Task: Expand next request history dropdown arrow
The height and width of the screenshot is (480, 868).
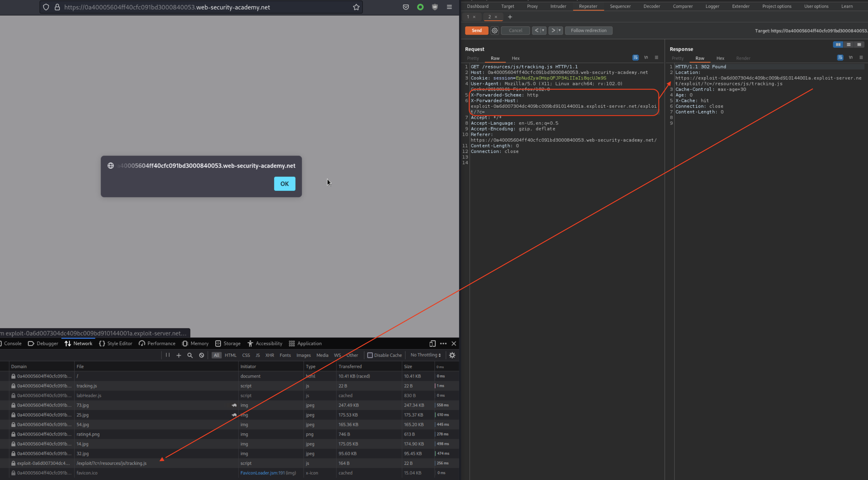Action: point(559,30)
